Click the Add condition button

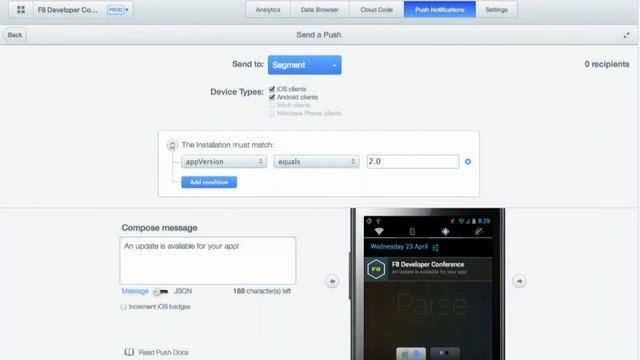click(209, 182)
